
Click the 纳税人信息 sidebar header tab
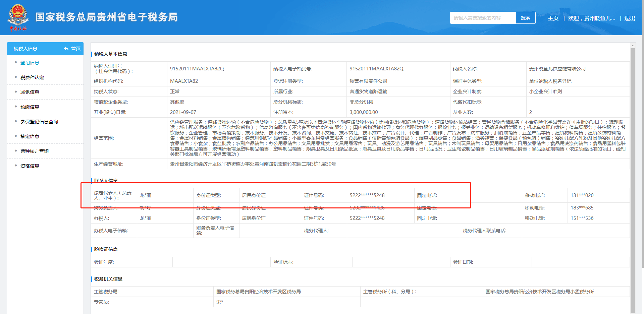25,49
